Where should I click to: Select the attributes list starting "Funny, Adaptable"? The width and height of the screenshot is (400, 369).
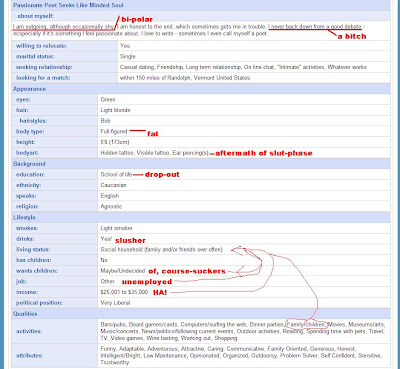241,355
